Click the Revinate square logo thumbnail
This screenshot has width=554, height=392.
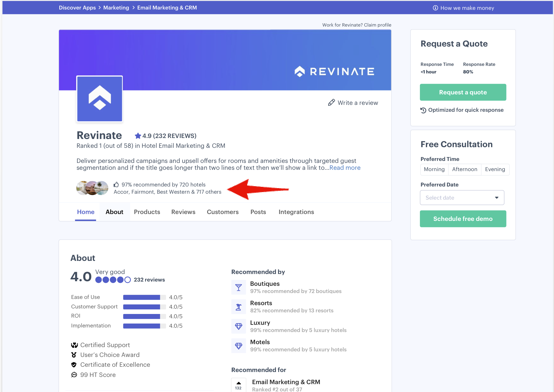[x=100, y=99]
